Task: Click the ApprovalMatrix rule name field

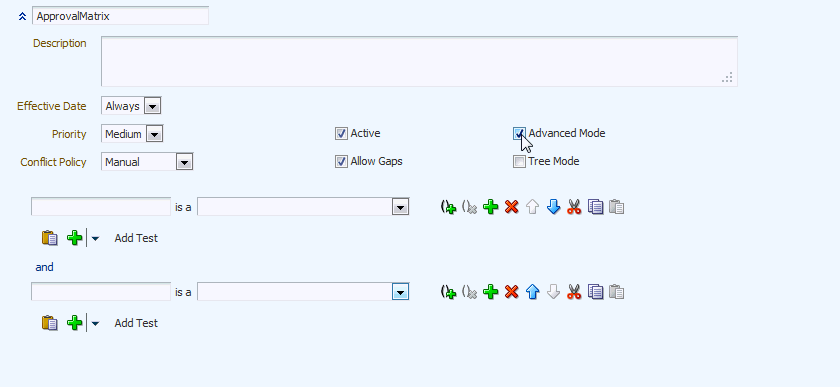Action: pyautogui.click(x=120, y=16)
